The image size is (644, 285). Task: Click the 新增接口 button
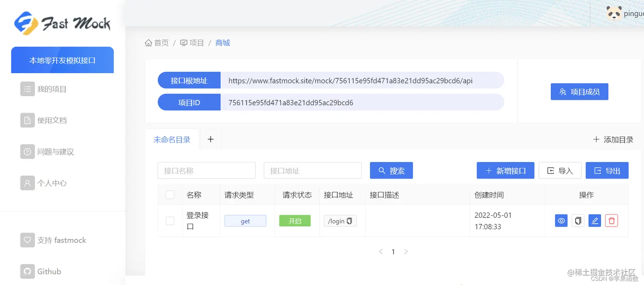[505, 170]
